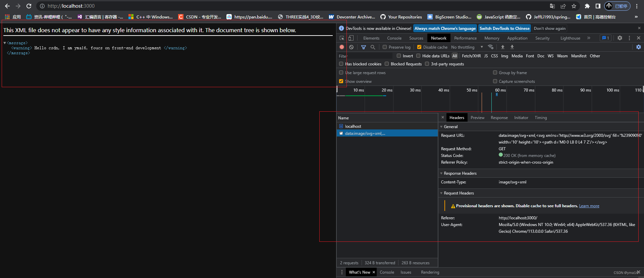Open Chrome's three-dot menu

pos(637,6)
